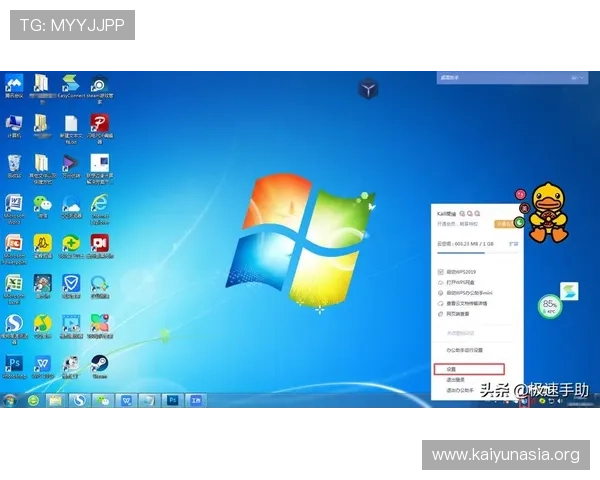Click the Windows Start button
The image size is (600, 480).
click(9, 400)
